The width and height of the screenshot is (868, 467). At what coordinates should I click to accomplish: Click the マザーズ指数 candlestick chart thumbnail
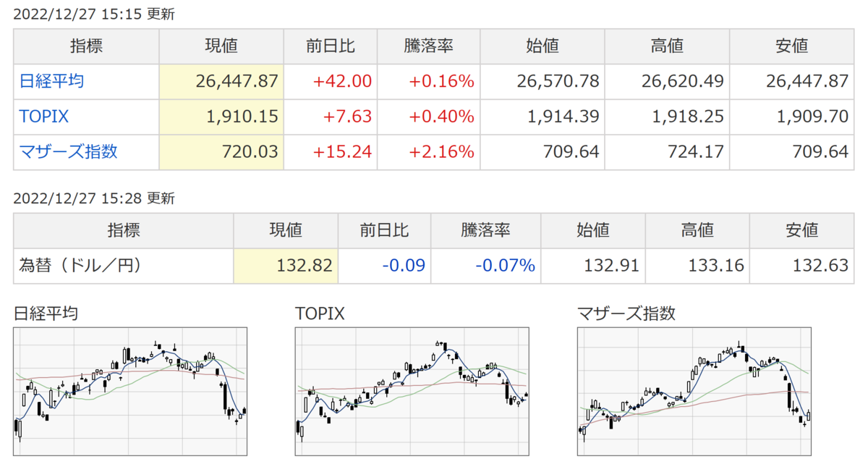tap(694, 392)
